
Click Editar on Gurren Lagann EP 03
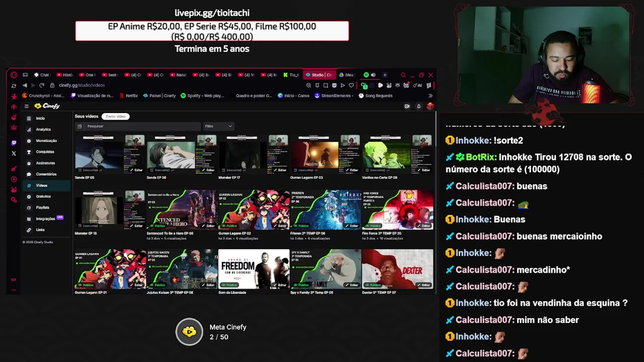[x=352, y=170]
